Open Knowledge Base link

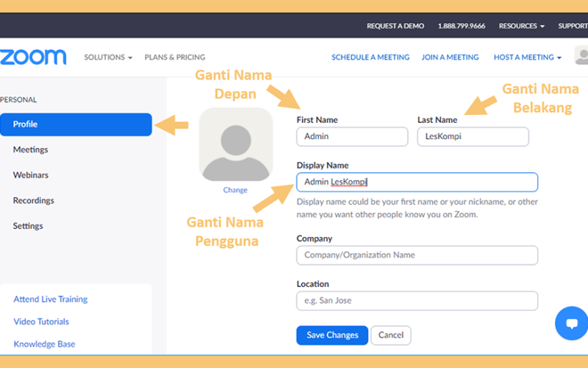pos(44,344)
